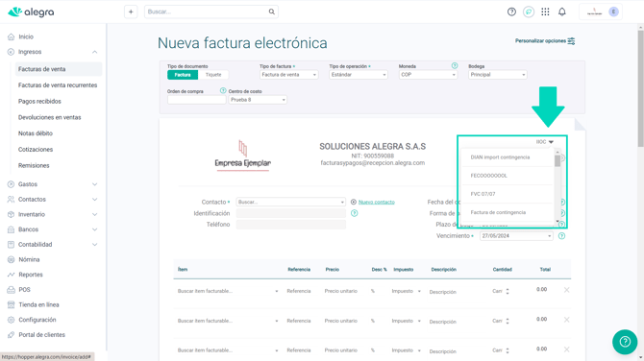Image resolution: width=644 pixels, height=361 pixels.
Task: Open the Bodega Principal dropdown
Action: click(497, 75)
